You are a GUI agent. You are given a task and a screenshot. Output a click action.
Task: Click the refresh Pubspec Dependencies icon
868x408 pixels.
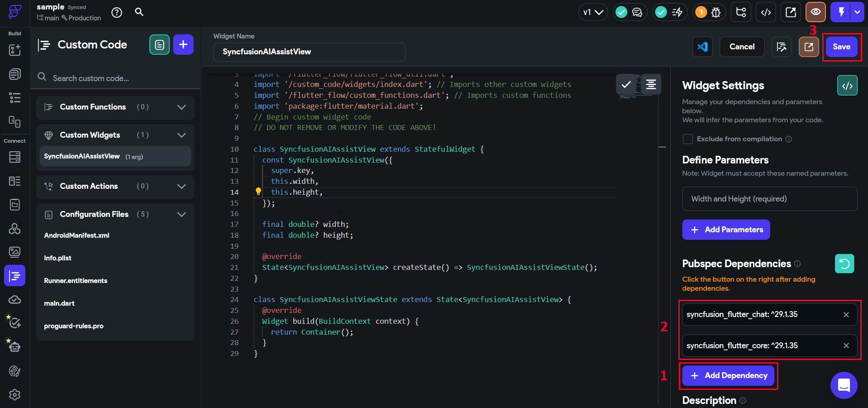[x=844, y=264]
